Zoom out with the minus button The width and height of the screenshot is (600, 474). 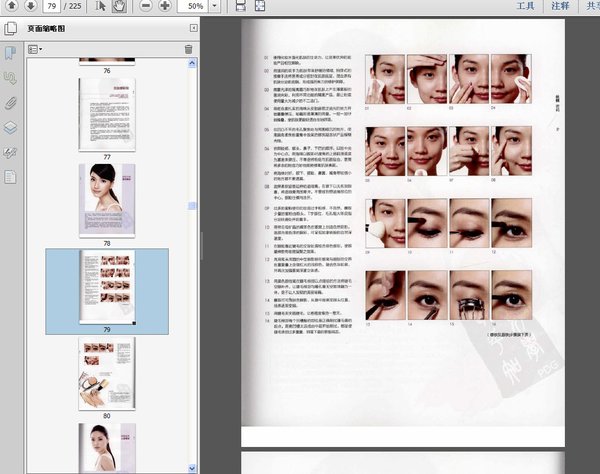[146, 6]
